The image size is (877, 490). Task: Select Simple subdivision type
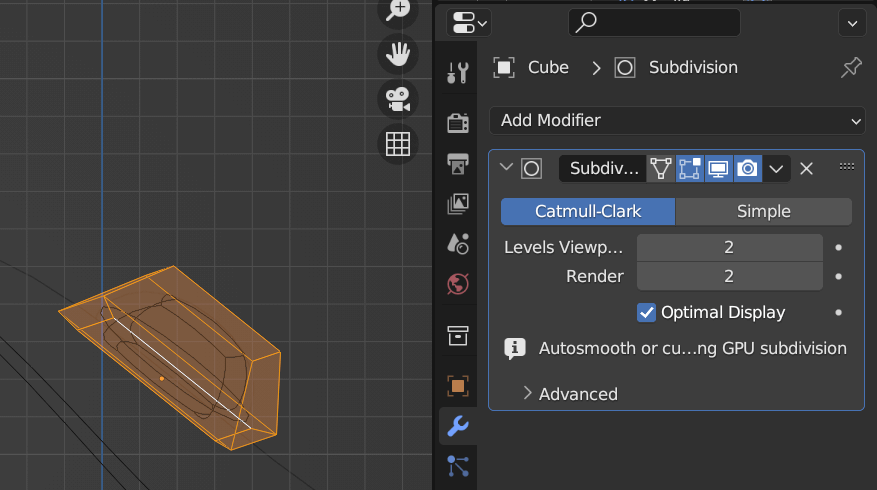pos(763,211)
